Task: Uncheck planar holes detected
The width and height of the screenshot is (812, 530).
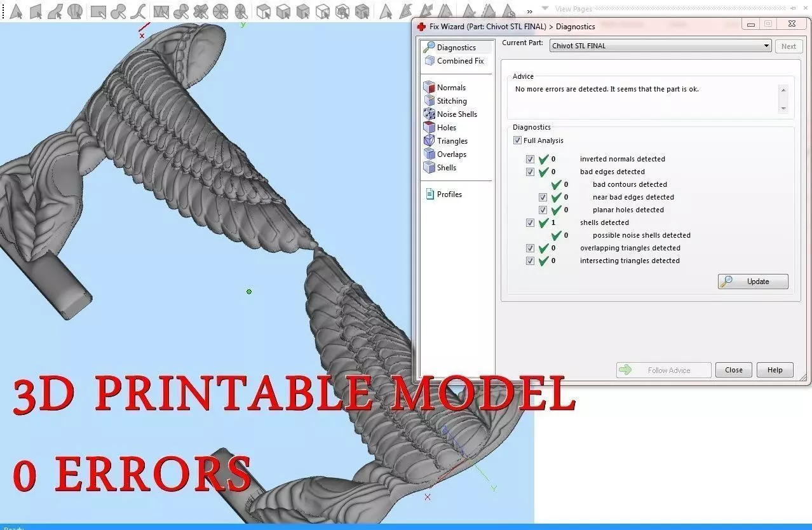Action: (543, 210)
